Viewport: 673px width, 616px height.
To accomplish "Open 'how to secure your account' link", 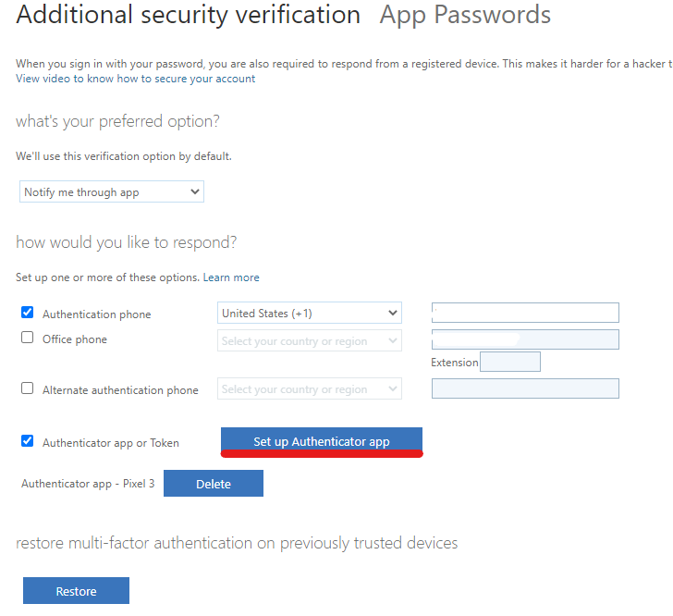I will tap(186, 79).
